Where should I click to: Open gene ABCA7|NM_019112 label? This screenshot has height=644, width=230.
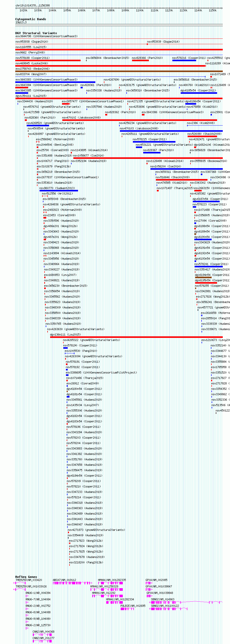pyautogui.click(x=64, y=580)
